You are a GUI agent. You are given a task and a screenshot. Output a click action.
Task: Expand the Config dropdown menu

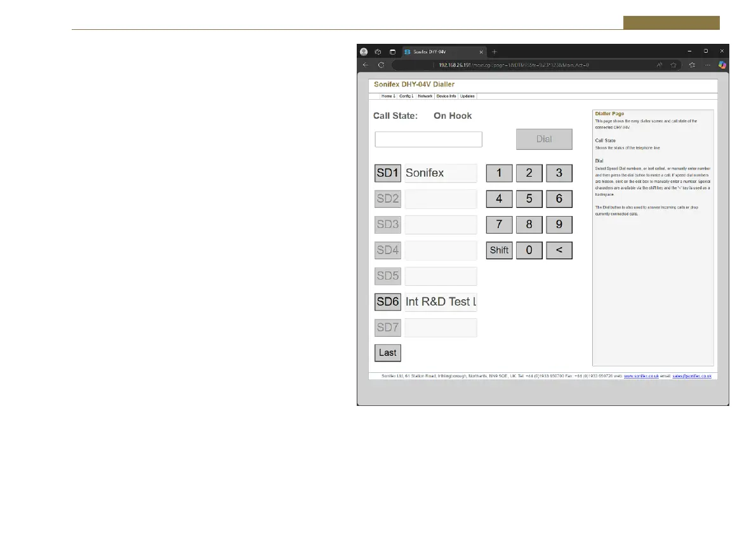click(406, 97)
